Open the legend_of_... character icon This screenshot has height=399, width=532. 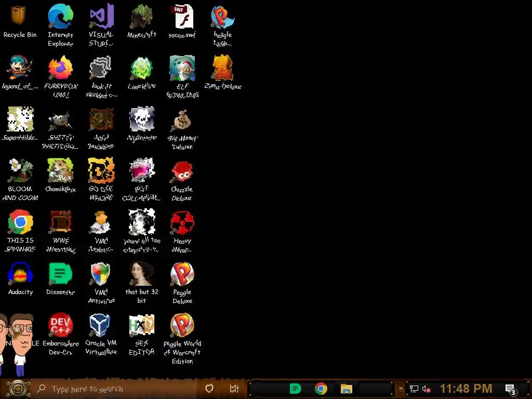20,68
